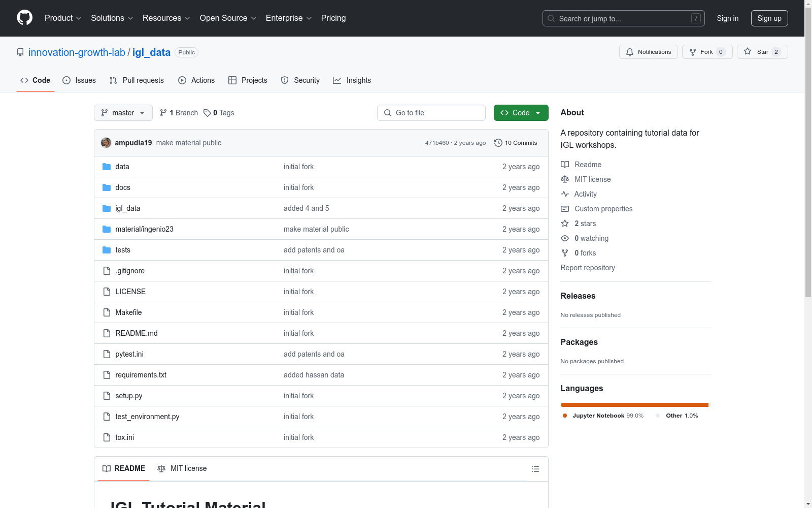The height and width of the screenshot is (508, 812).
Task: Click the 471b460 commit hash
Action: click(x=437, y=143)
